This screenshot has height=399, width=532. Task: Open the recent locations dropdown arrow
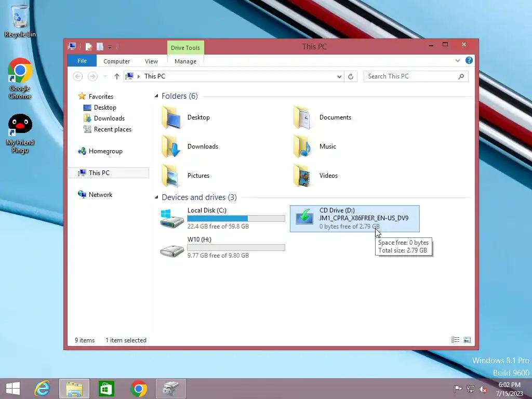point(105,76)
